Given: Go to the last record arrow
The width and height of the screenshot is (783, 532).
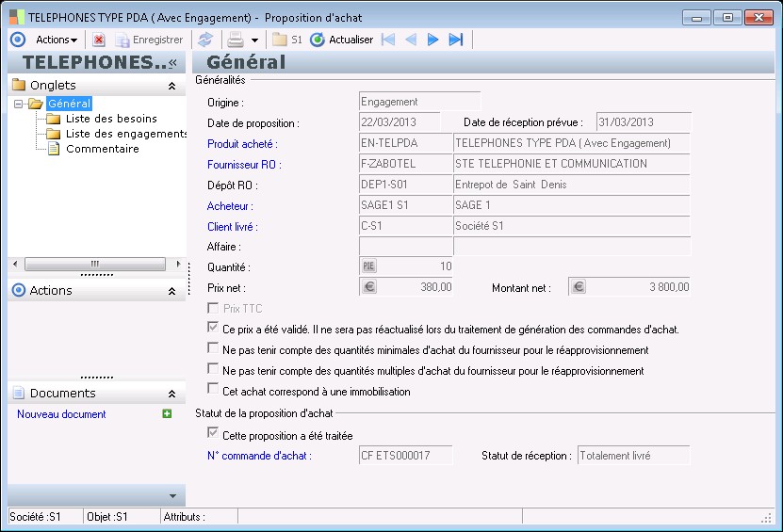Looking at the screenshot, I should tap(456, 40).
